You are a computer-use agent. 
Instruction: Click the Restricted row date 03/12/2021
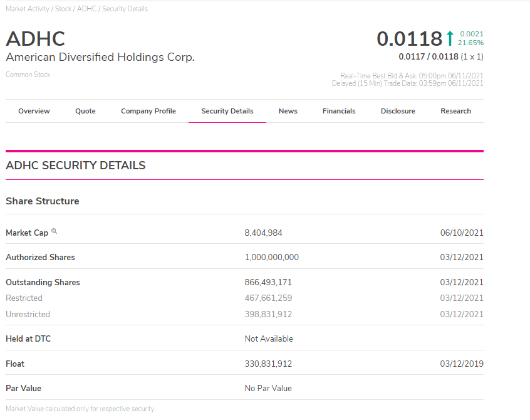(462, 298)
